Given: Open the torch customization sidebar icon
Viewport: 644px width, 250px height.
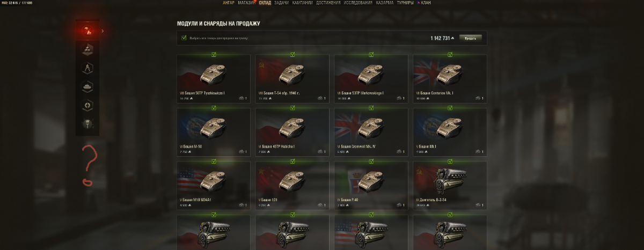Looking at the screenshot, I should (87, 124).
